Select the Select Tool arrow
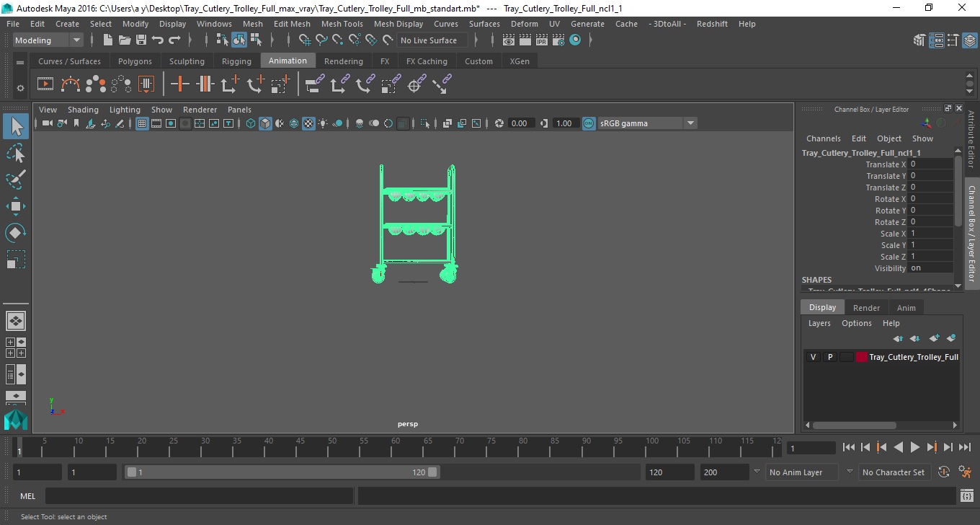Viewport: 980px width, 525px height. click(x=16, y=127)
